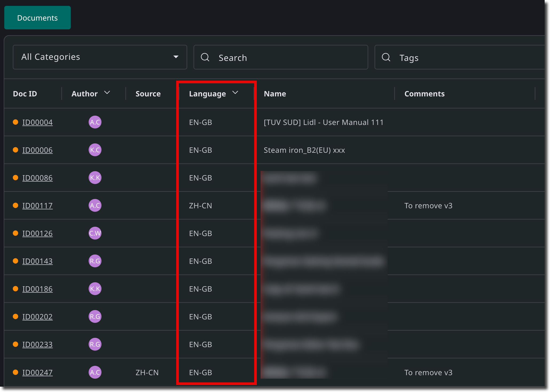Image resolution: width=550 pixels, height=392 pixels.
Task: Open document ID00233
Action: [x=37, y=344]
